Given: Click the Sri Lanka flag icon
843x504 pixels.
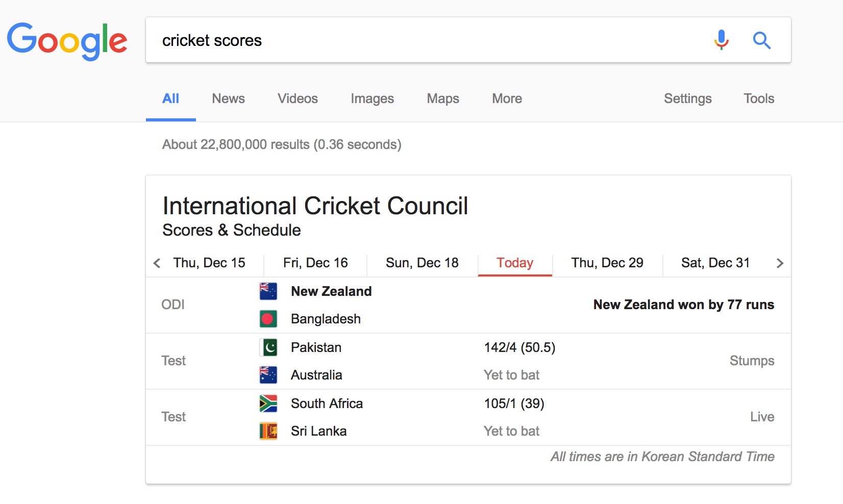Looking at the screenshot, I should (268, 431).
